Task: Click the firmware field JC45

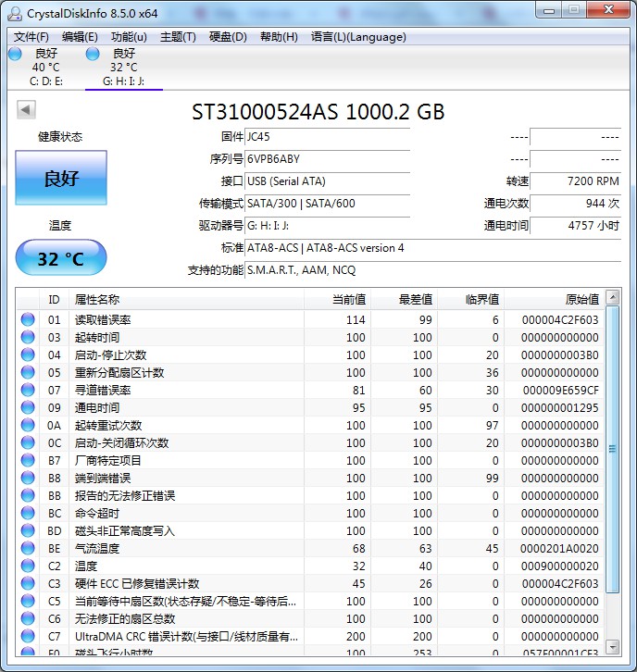Action: (327, 137)
